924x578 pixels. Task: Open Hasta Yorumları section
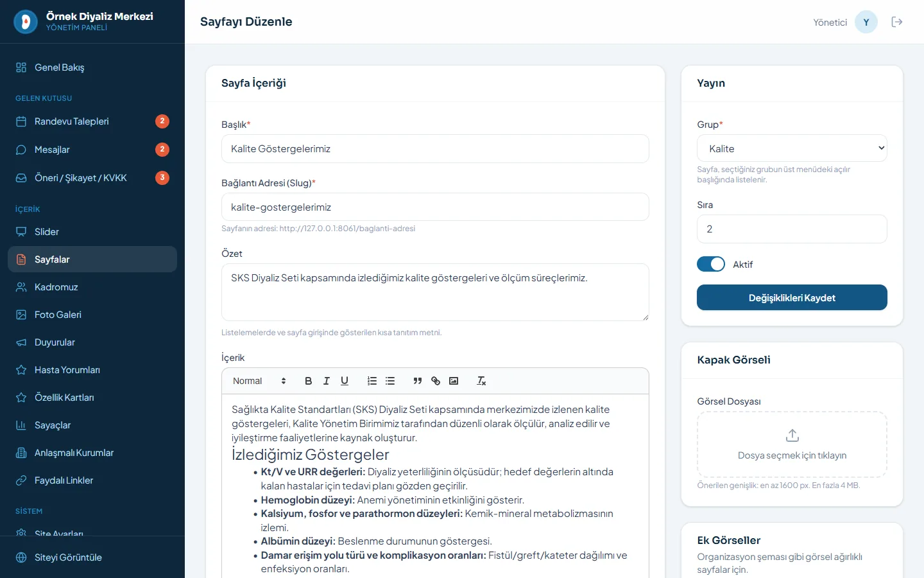click(x=92, y=370)
